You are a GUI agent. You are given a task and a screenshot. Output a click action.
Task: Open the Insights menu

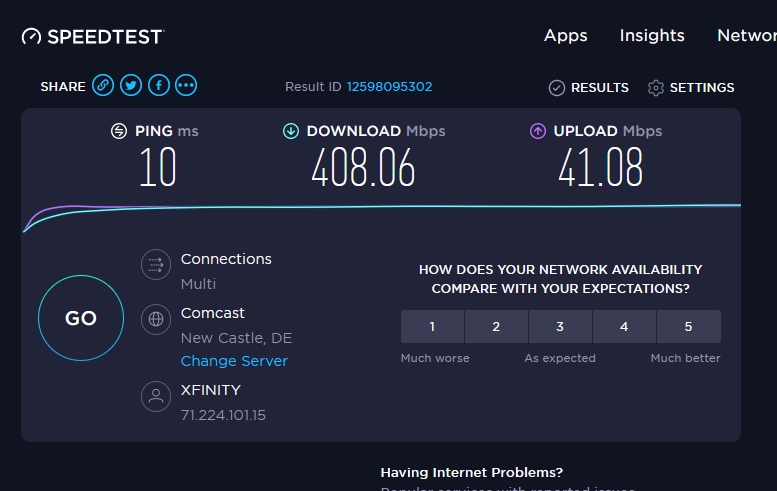tap(652, 36)
